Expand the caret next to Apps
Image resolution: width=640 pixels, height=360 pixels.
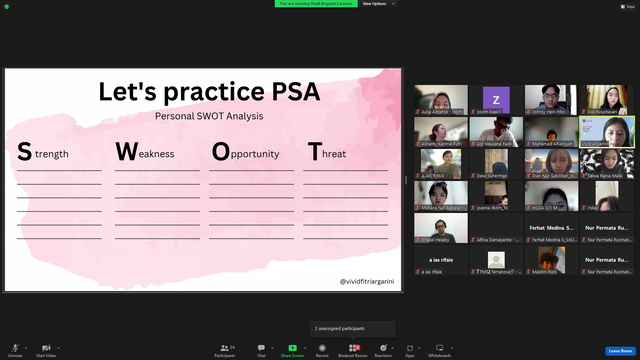click(419, 348)
